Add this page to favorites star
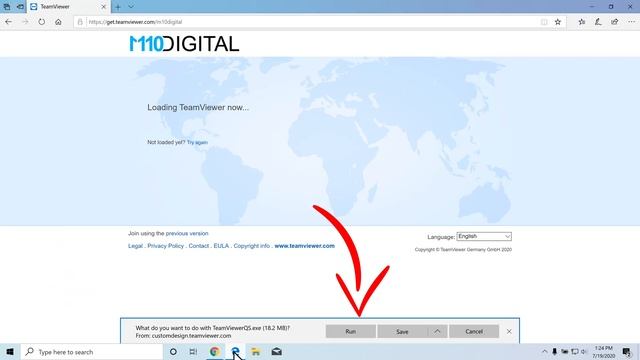Image resolution: width=640 pixels, height=360 pixels. [558, 22]
